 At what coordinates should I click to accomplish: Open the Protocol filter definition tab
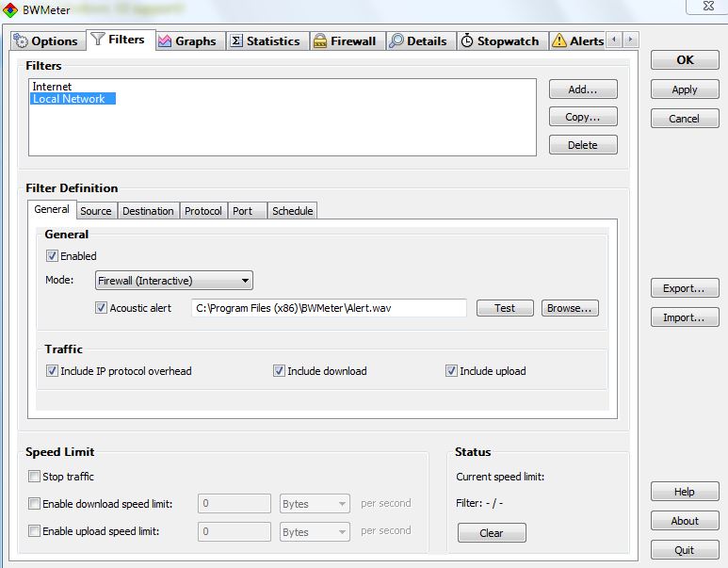tap(202, 211)
